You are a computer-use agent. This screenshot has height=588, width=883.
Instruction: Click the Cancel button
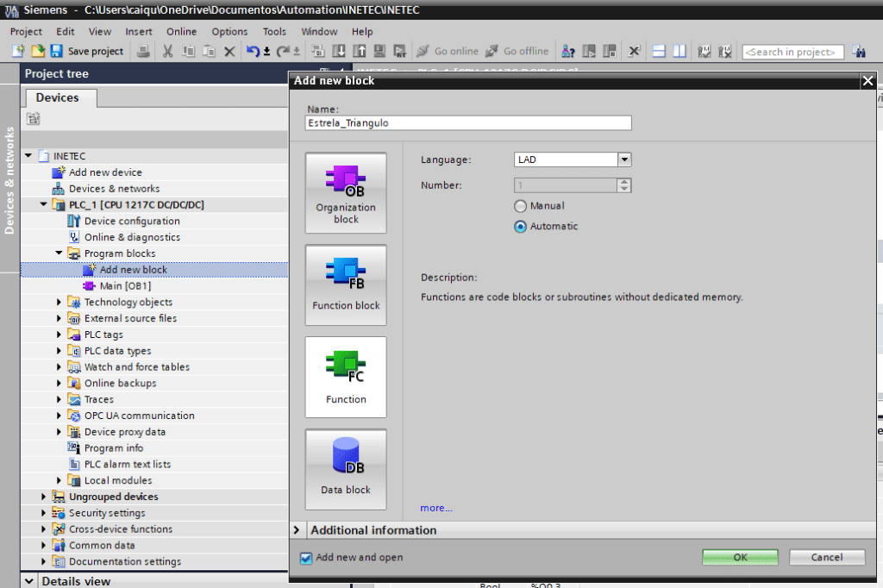click(x=827, y=557)
